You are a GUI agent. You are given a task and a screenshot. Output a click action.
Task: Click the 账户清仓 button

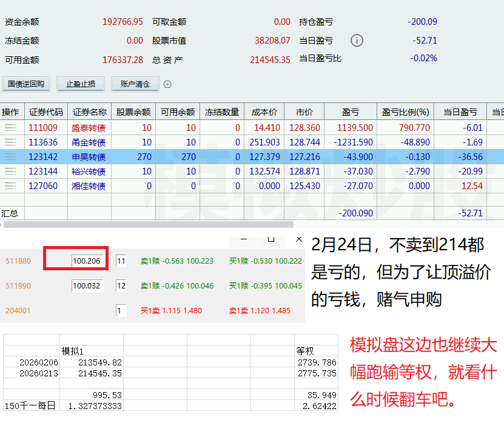[135, 84]
